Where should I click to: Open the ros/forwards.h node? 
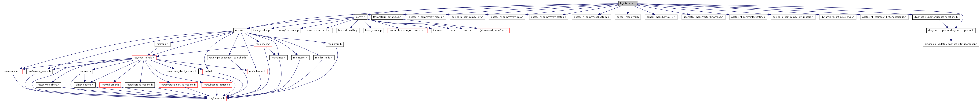(217, 98)
